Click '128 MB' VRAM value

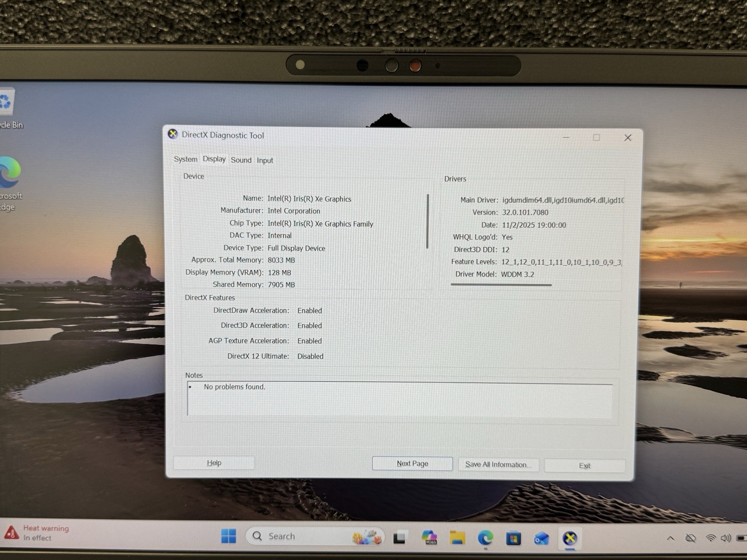tap(279, 273)
